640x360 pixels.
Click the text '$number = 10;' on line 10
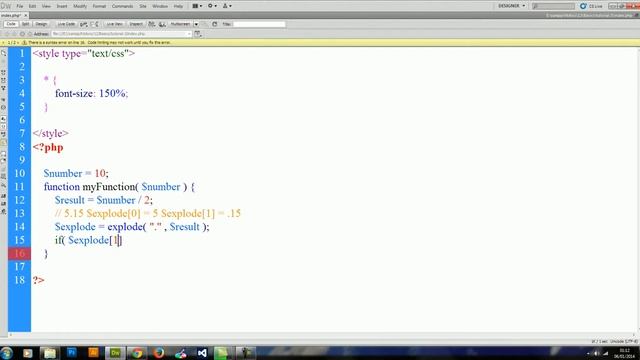click(76, 173)
